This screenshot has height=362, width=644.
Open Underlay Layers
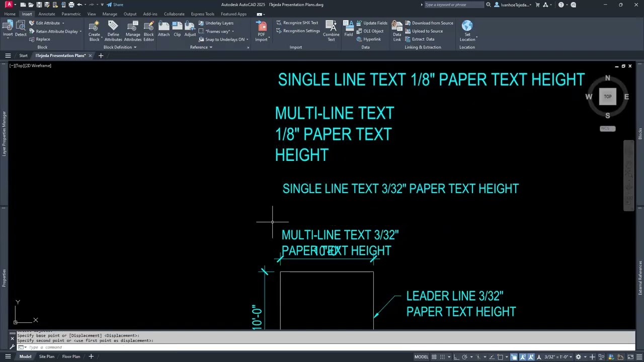tap(216, 23)
